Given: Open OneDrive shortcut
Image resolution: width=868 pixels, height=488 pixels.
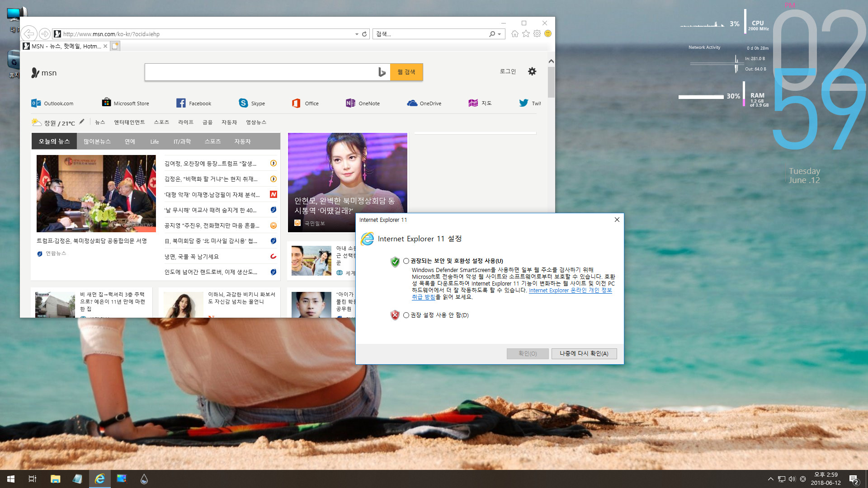Looking at the screenshot, I should point(424,103).
